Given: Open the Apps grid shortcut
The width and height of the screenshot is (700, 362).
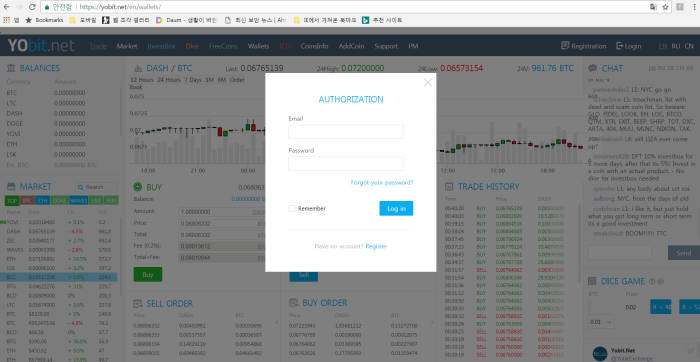Looking at the screenshot, I should [x=6, y=20].
